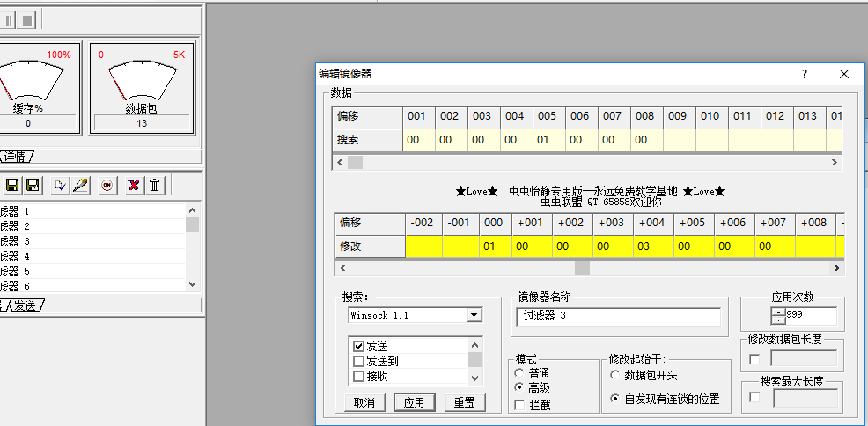Increase 应用次数 with the up spinner arrow
This screenshot has height=426, width=868.
point(779,312)
